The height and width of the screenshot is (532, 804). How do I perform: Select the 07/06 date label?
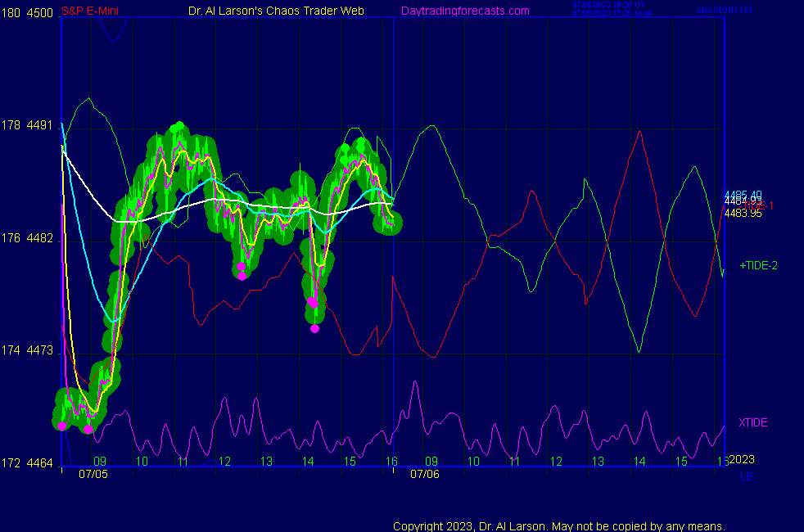point(425,474)
